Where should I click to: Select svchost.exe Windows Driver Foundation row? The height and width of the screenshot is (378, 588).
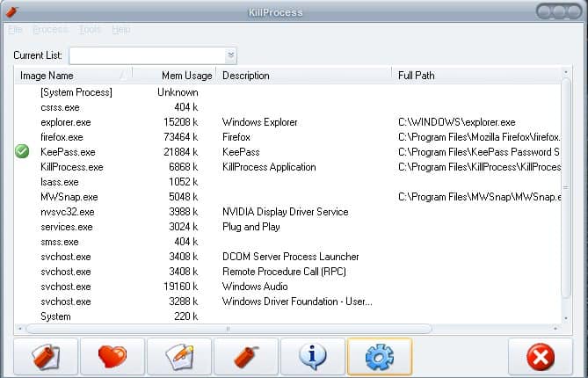[287, 302]
